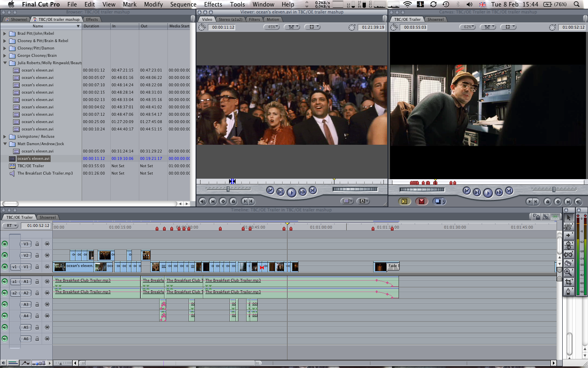Expand the Brad Pitt/John/Rebel bin
Screen dimensions: 588x368
pos(5,34)
